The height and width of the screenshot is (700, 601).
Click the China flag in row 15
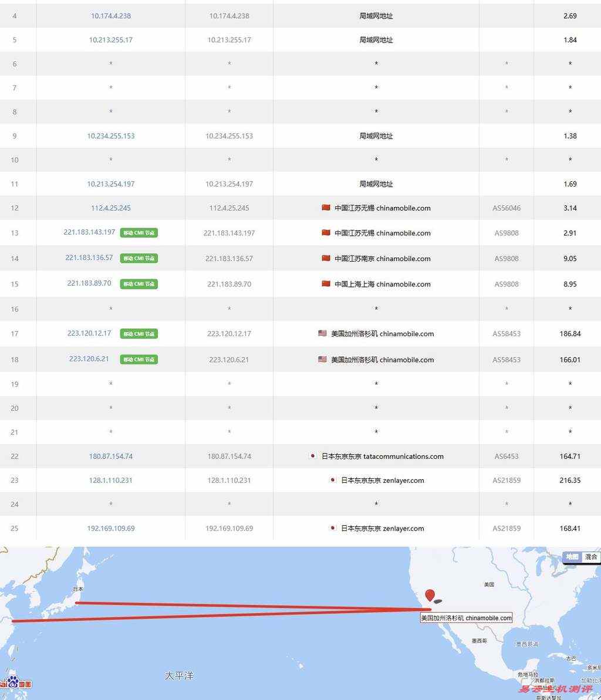(326, 283)
